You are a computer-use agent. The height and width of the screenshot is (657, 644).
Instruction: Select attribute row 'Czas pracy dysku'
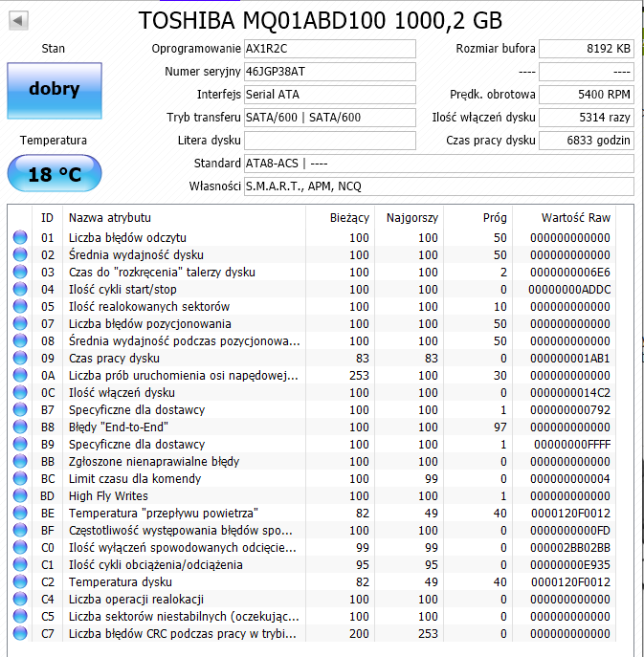click(x=312, y=358)
